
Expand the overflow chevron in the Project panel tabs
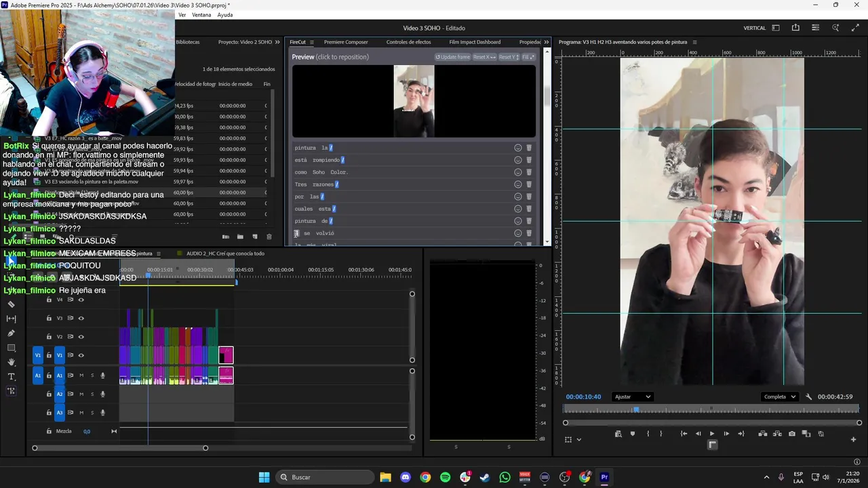(277, 42)
